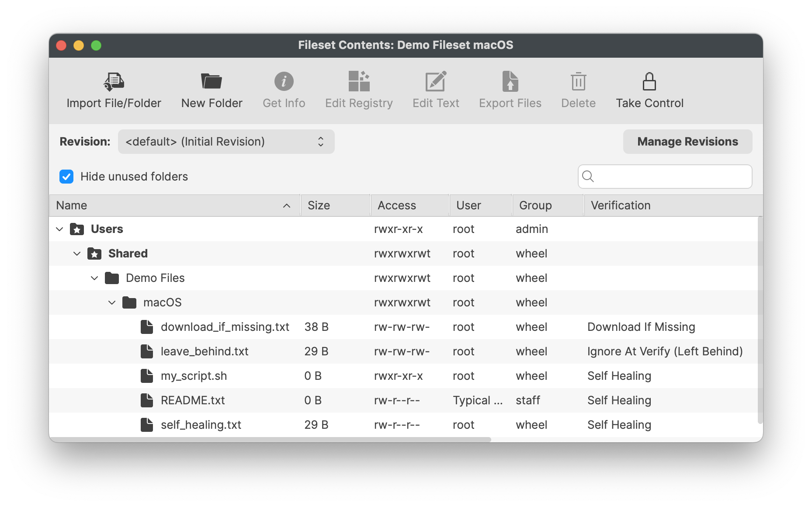Click Self Healing value for my_script.sh

pos(619,376)
